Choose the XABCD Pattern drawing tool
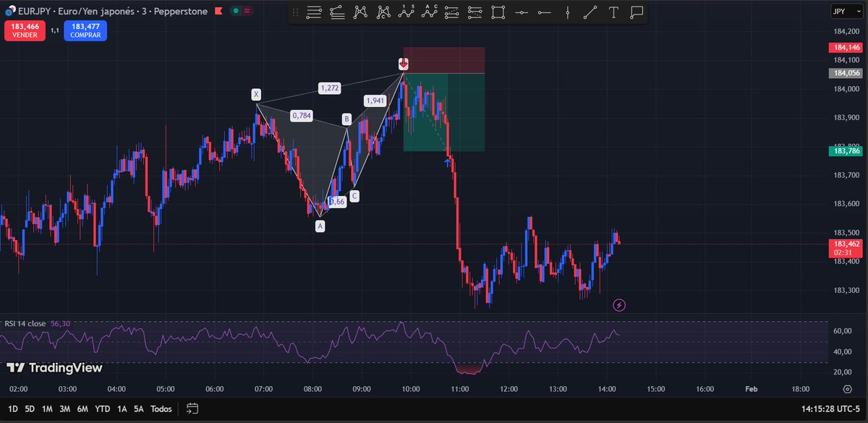The image size is (868, 423). pyautogui.click(x=361, y=12)
